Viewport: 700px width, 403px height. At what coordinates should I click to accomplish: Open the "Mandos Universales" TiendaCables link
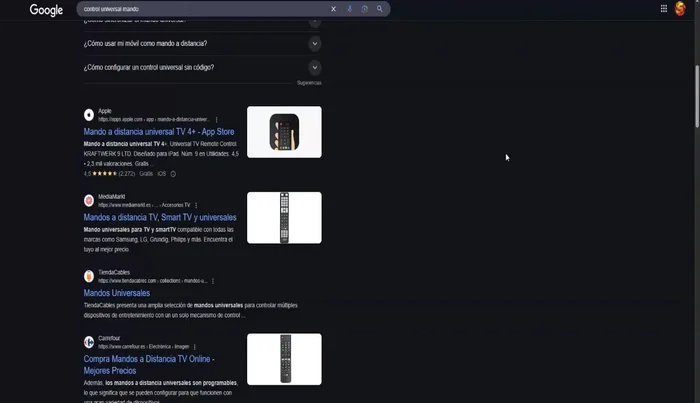[117, 293]
